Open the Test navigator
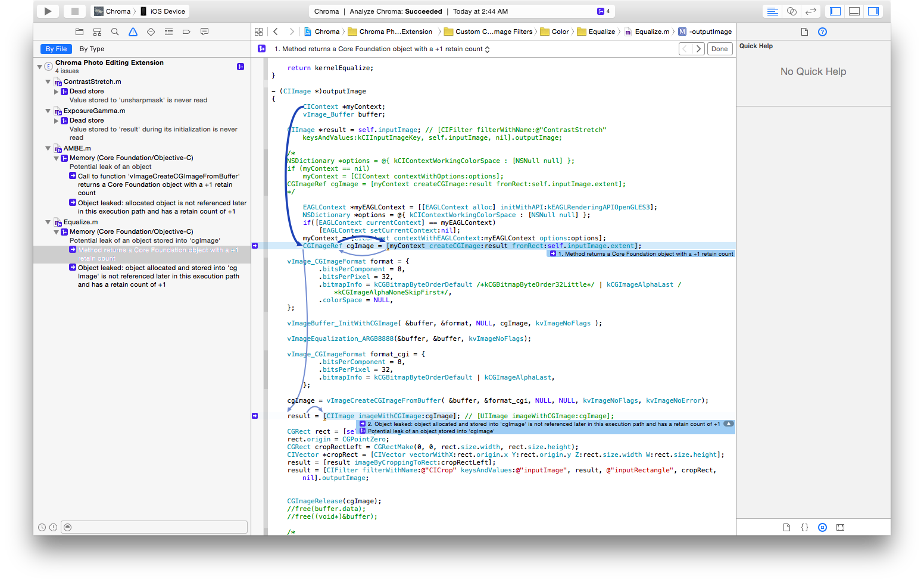The height and width of the screenshot is (583, 924). point(151,32)
